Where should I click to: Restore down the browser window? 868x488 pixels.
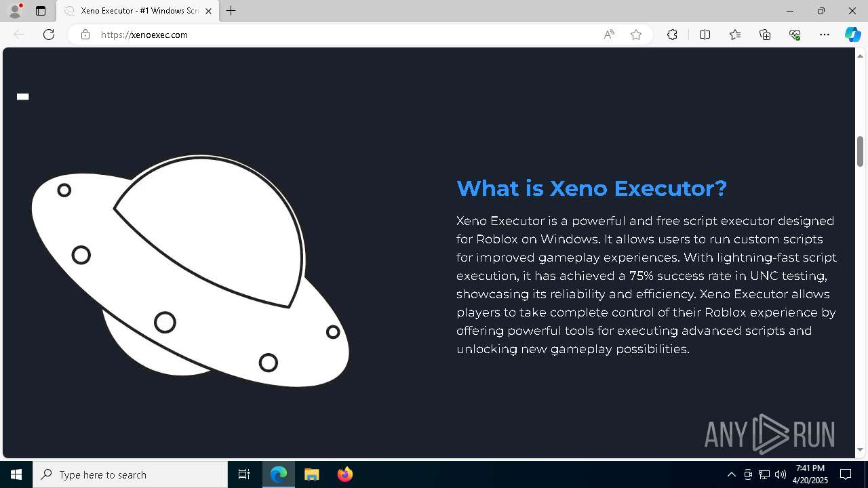pos(821,11)
